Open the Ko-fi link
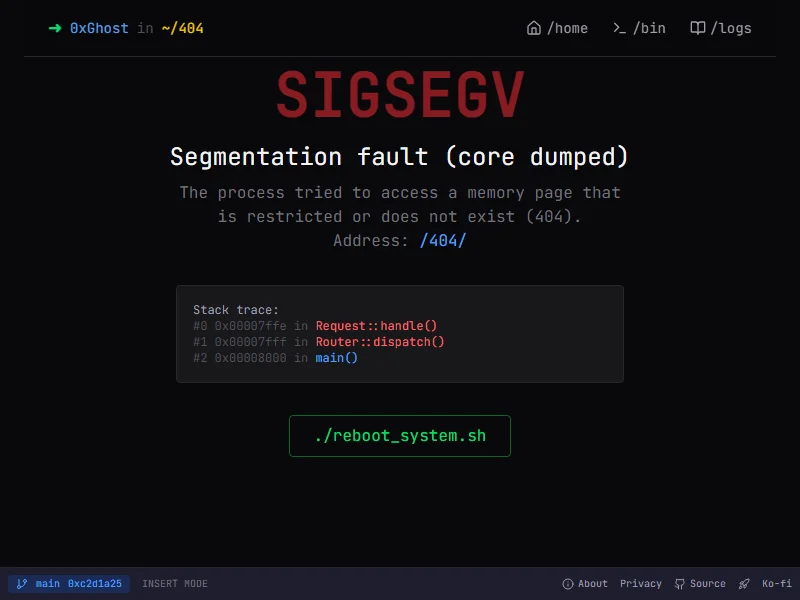The image size is (800, 600). (776, 584)
